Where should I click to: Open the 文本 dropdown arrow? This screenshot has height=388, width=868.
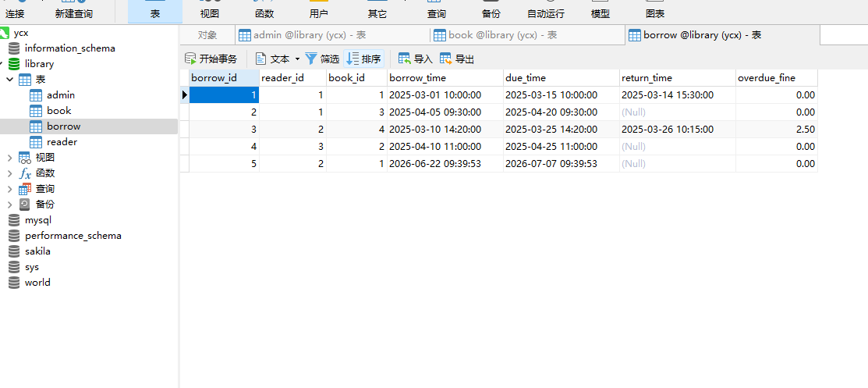point(297,59)
